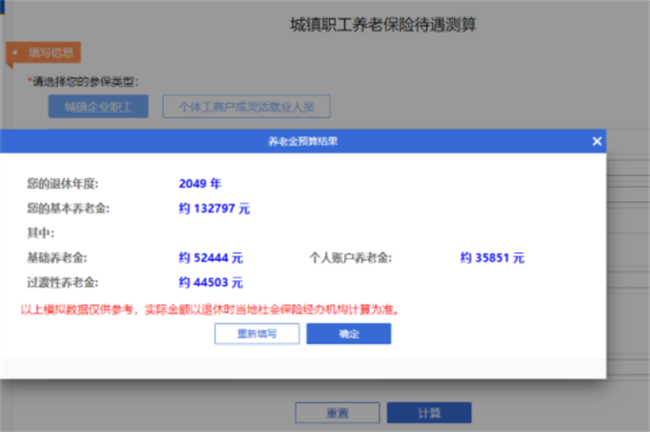Click the total pension amount 约 132797 元
The height and width of the screenshot is (432, 650).
pos(214,209)
